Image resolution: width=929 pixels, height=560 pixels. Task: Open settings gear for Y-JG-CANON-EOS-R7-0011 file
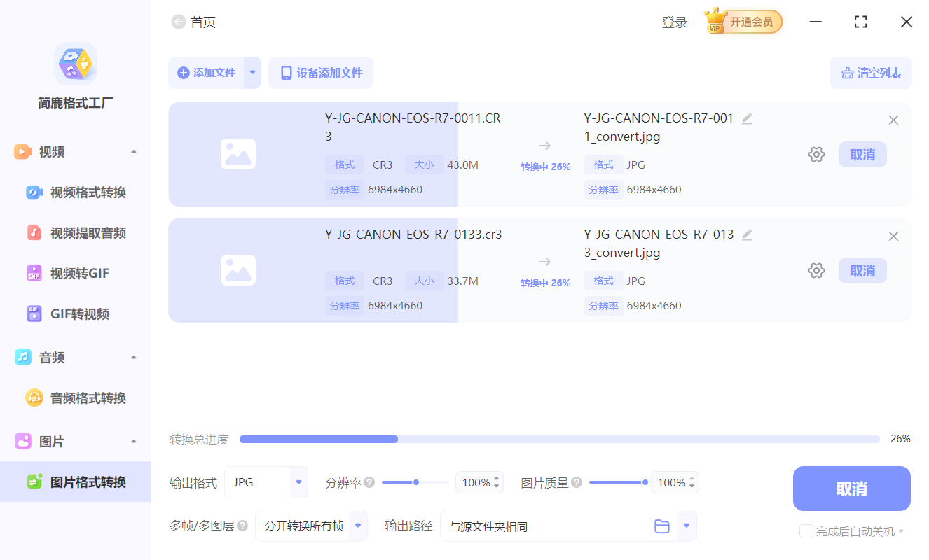click(816, 155)
